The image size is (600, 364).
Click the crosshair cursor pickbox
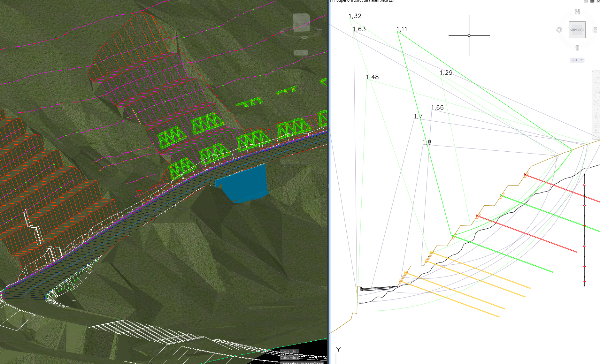click(x=469, y=35)
